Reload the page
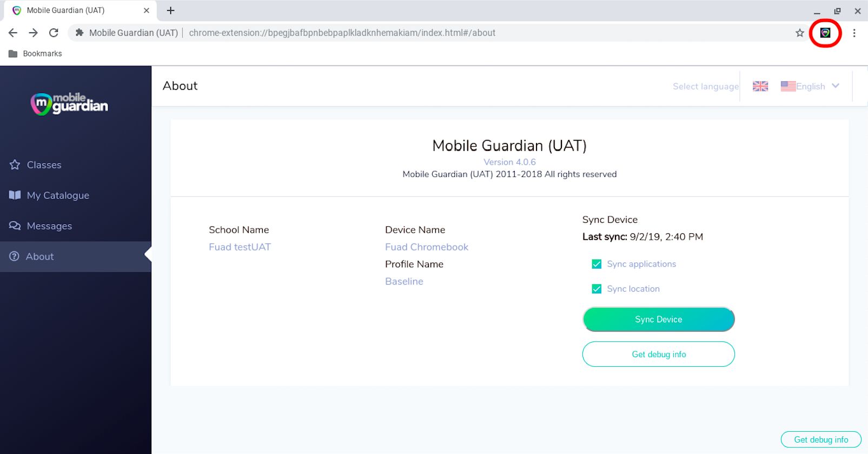 [54, 33]
